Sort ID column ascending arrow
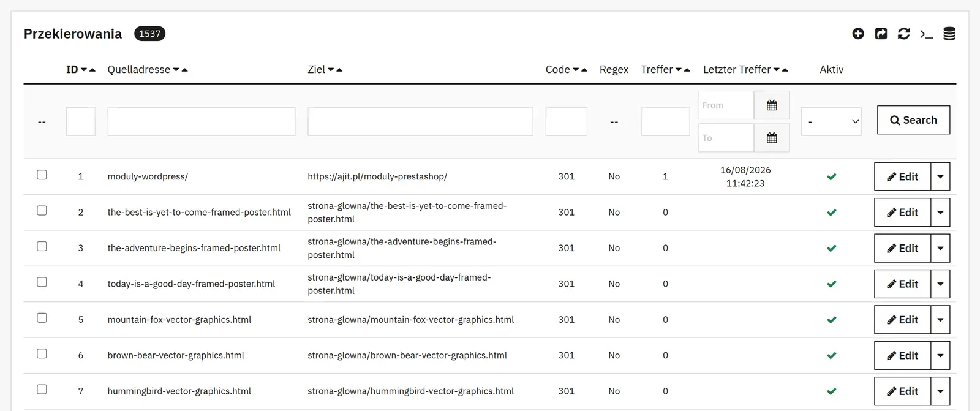The width and height of the screenshot is (980, 411). [92, 70]
